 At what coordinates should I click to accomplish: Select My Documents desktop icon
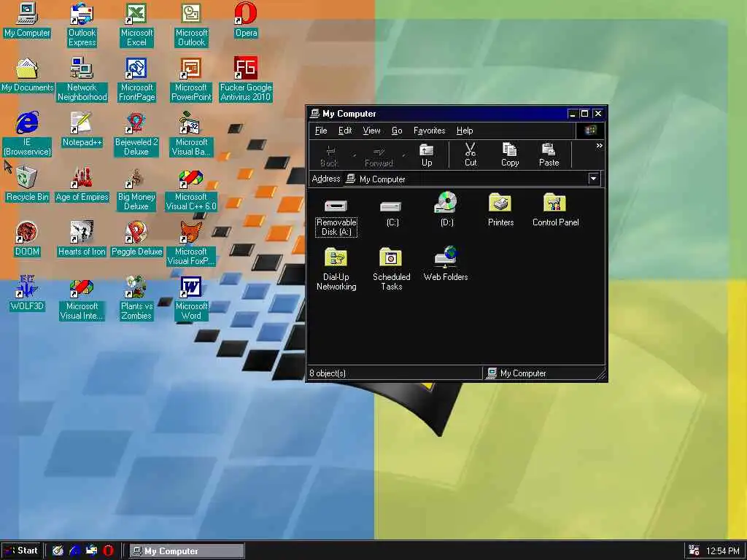[27, 75]
